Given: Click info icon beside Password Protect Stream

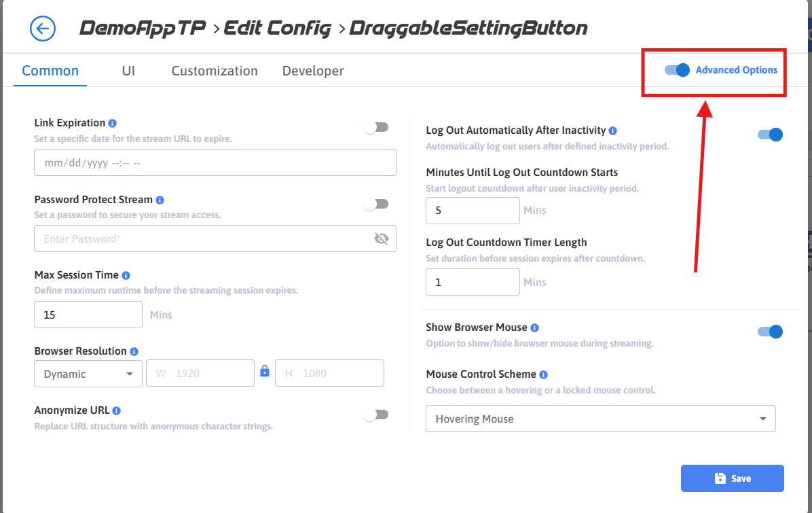Looking at the screenshot, I should 160,200.
